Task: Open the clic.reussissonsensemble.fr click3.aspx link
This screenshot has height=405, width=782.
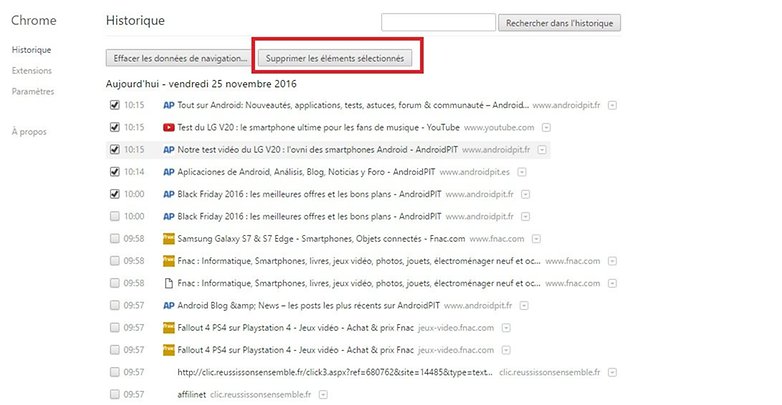Action: pyautogui.click(x=336, y=373)
